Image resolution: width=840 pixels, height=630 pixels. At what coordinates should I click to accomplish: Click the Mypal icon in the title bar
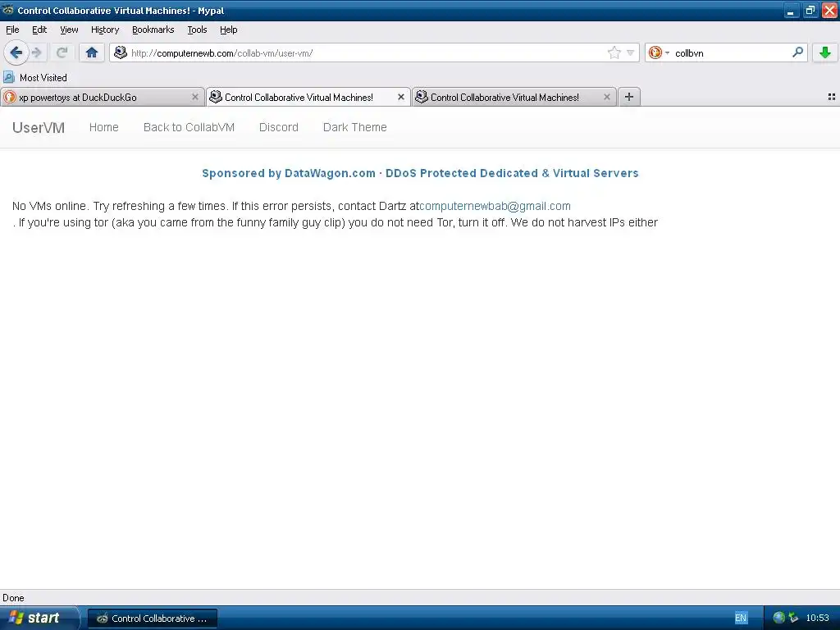tap(8, 10)
